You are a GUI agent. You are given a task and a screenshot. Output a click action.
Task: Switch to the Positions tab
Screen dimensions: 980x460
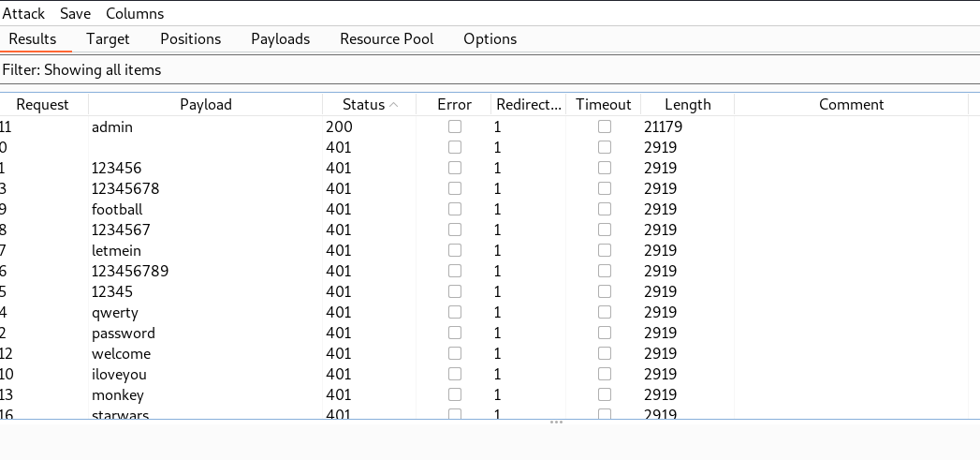click(x=190, y=38)
